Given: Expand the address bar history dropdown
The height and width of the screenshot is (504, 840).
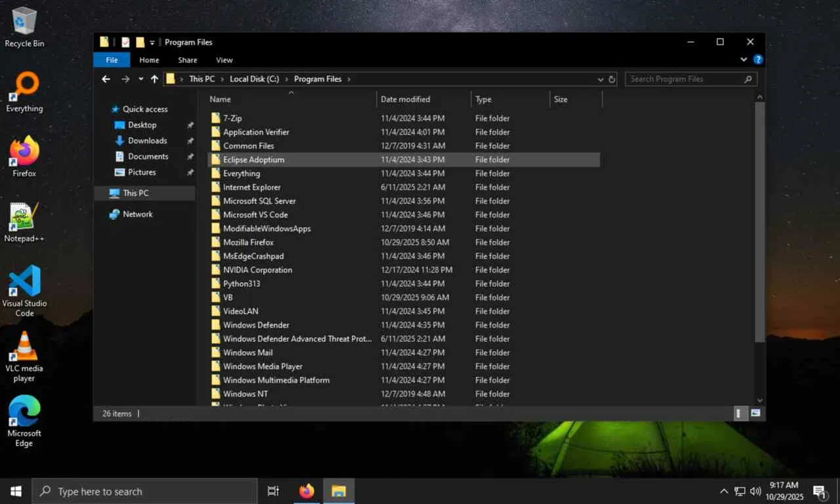Looking at the screenshot, I should point(600,79).
